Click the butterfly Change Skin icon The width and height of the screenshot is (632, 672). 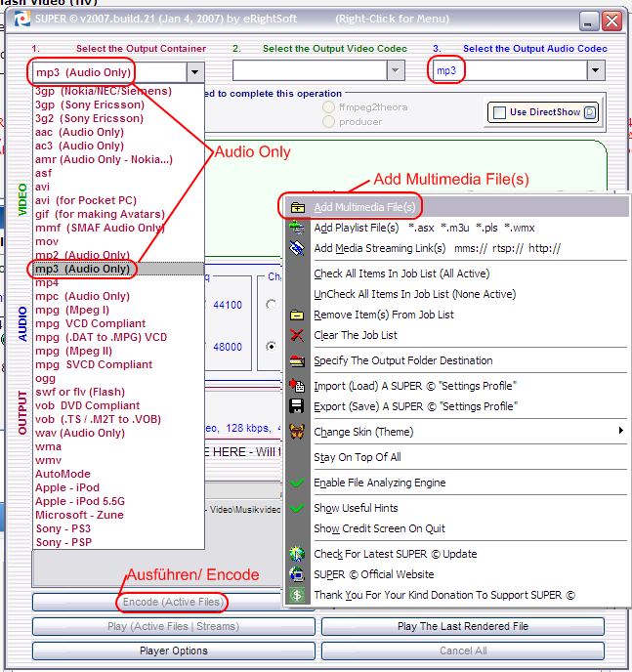pyautogui.click(x=297, y=431)
